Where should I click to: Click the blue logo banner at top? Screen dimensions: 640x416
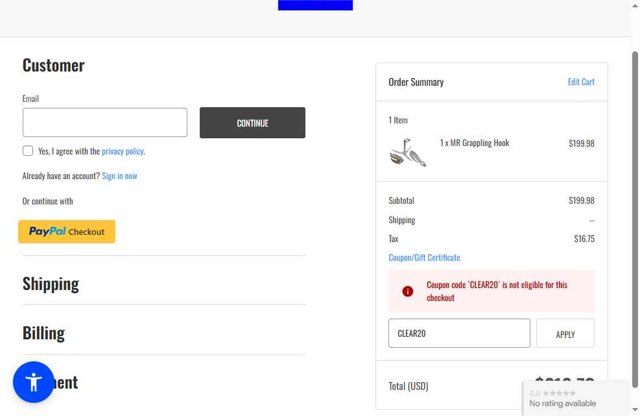click(x=316, y=5)
